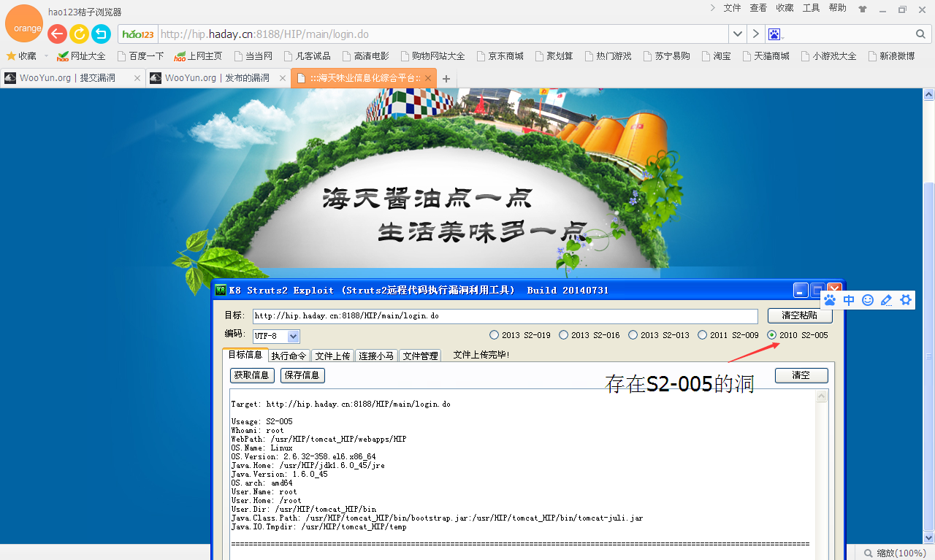Toggle 中 Chinese input mode in IME bar
The width and height of the screenshot is (935, 560).
tap(849, 300)
